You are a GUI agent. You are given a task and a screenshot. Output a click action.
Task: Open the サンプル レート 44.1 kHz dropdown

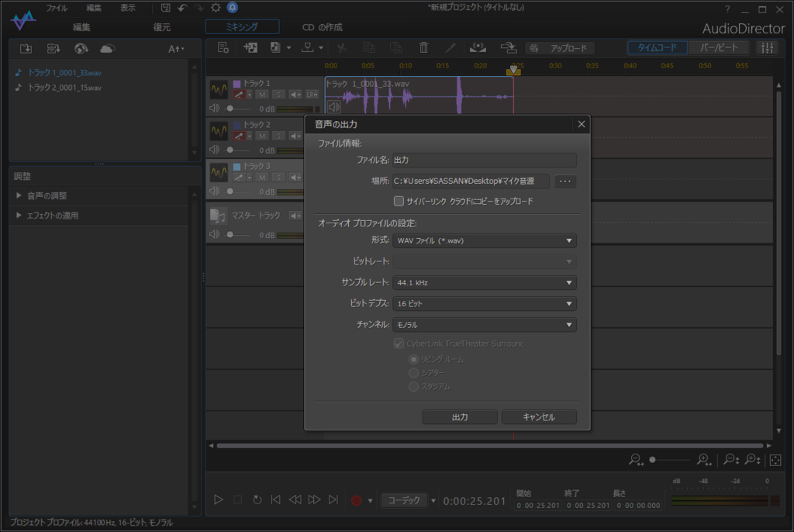pyautogui.click(x=485, y=283)
